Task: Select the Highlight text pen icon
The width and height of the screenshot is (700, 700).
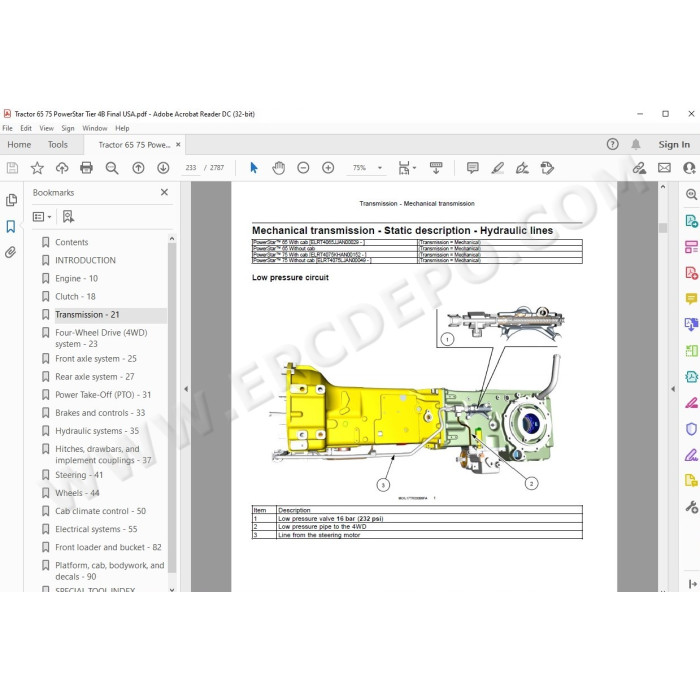Action: pos(497,168)
